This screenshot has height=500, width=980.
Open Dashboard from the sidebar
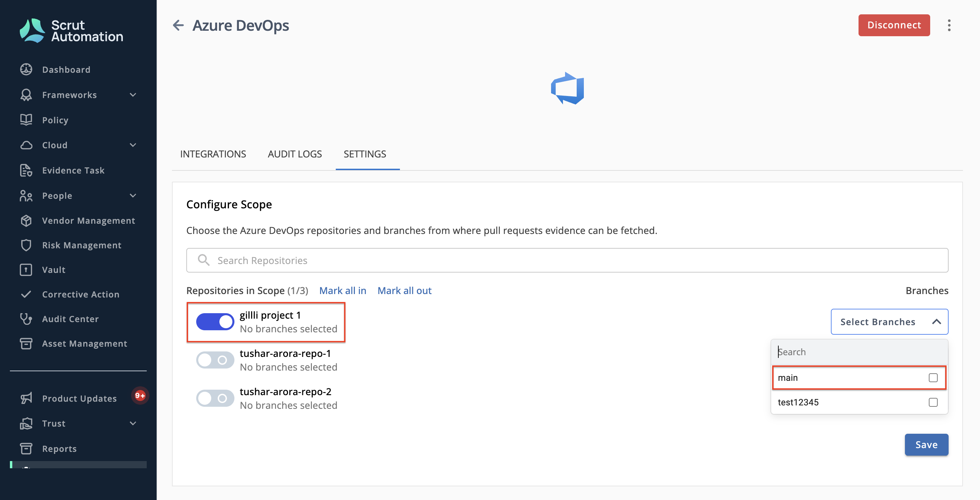[66, 69]
